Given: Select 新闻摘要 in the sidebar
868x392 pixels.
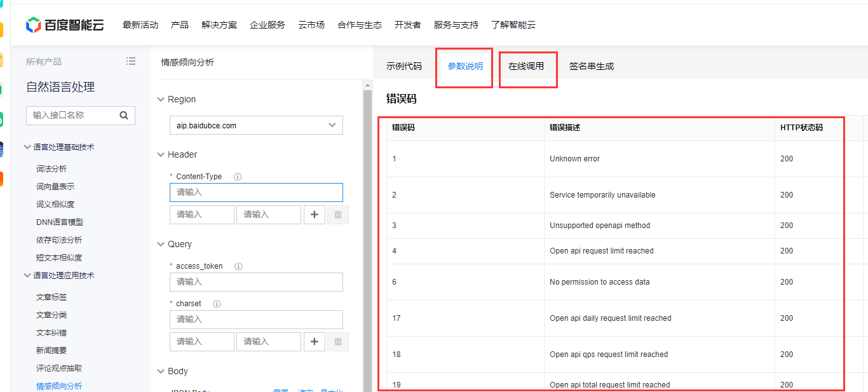Looking at the screenshot, I should tap(51, 351).
